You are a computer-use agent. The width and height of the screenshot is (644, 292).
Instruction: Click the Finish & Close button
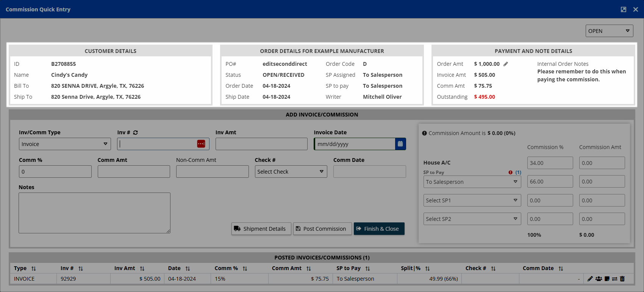coord(379,229)
